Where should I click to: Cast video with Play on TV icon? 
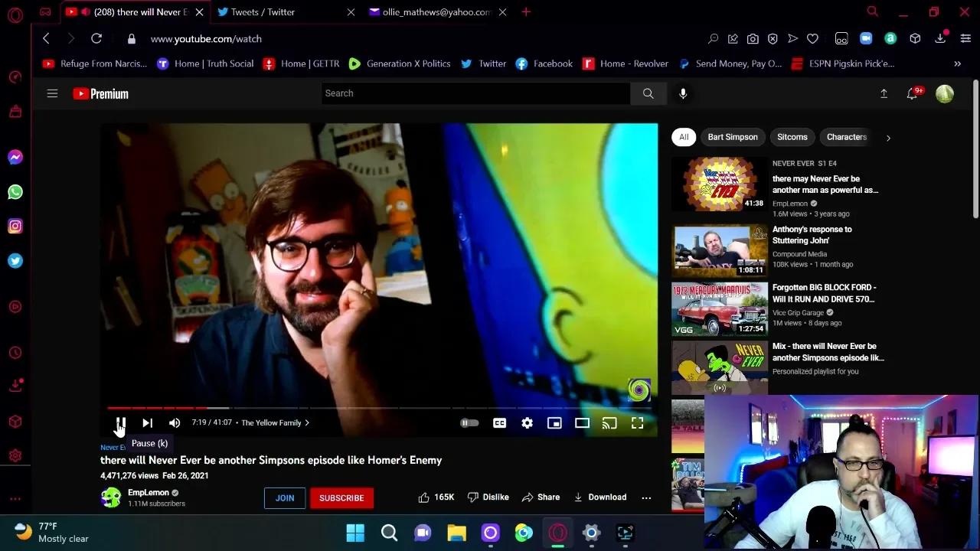pos(609,422)
